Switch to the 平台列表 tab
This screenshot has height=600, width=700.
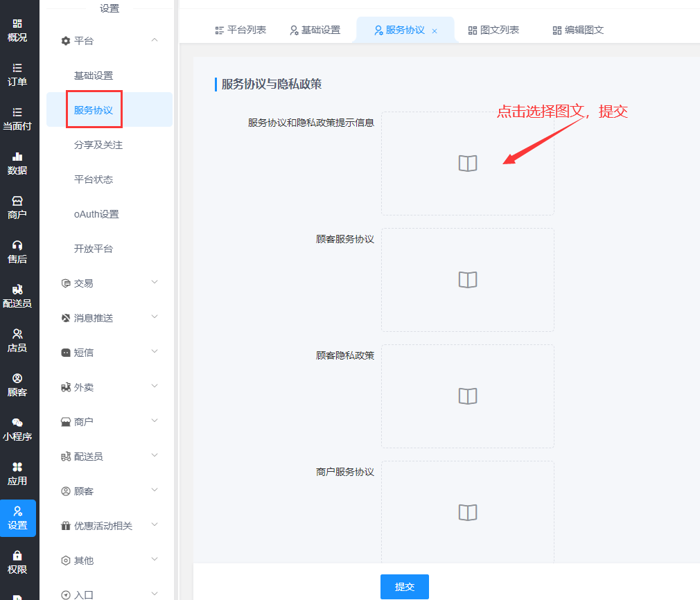[x=240, y=30]
